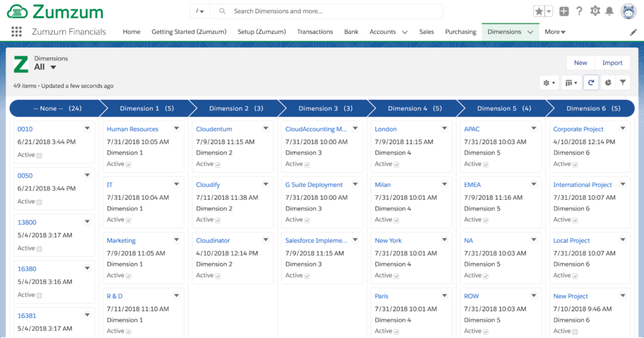Open the Home tab
644x338 pixels.
(x=131, y=31)
